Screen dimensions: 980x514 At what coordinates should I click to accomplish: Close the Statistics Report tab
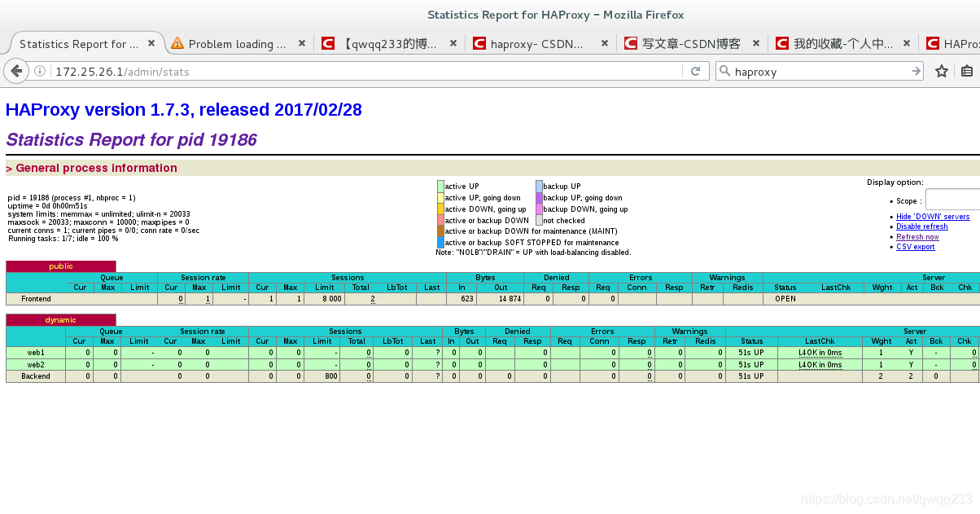(x=151, y=44)
